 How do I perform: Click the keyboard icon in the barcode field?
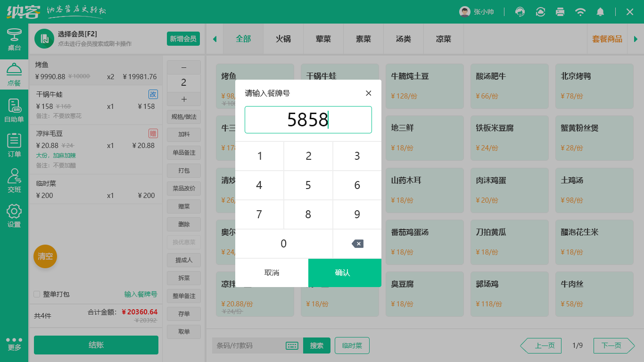291,346
